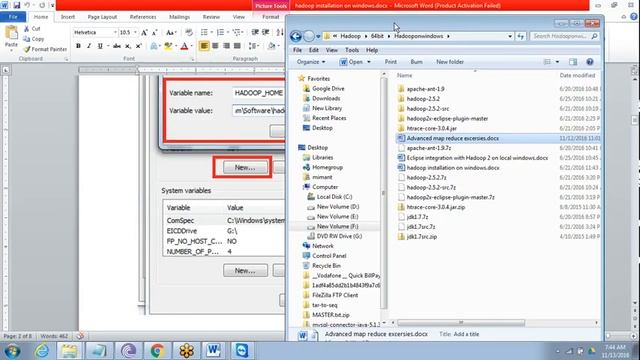Viewport: 640px width, 360px height.
Task: Center text in Word ribbon
Action: 215,46
